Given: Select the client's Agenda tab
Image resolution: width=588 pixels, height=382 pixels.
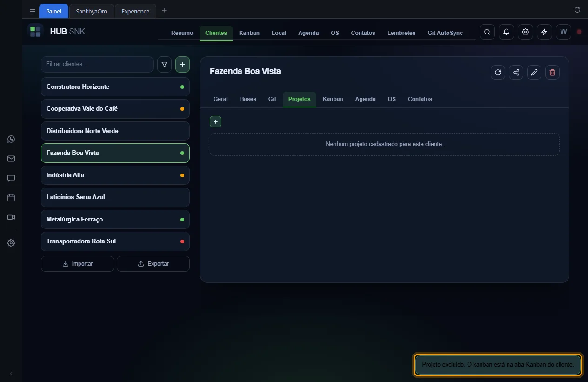Looking at the screenshot, I should click(365, 99).
